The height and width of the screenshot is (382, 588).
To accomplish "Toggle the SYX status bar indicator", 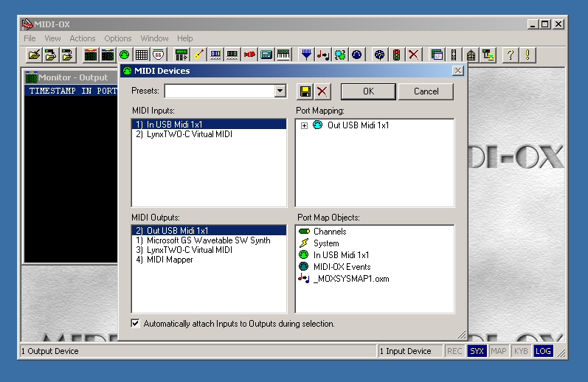I will click(x=477, y=351).
